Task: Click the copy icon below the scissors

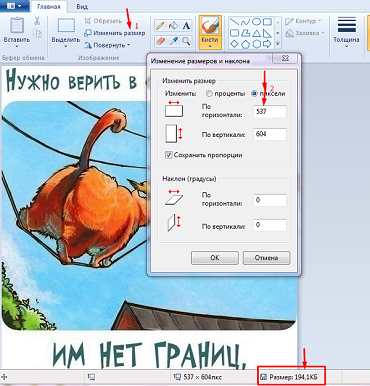Action: 37,33
